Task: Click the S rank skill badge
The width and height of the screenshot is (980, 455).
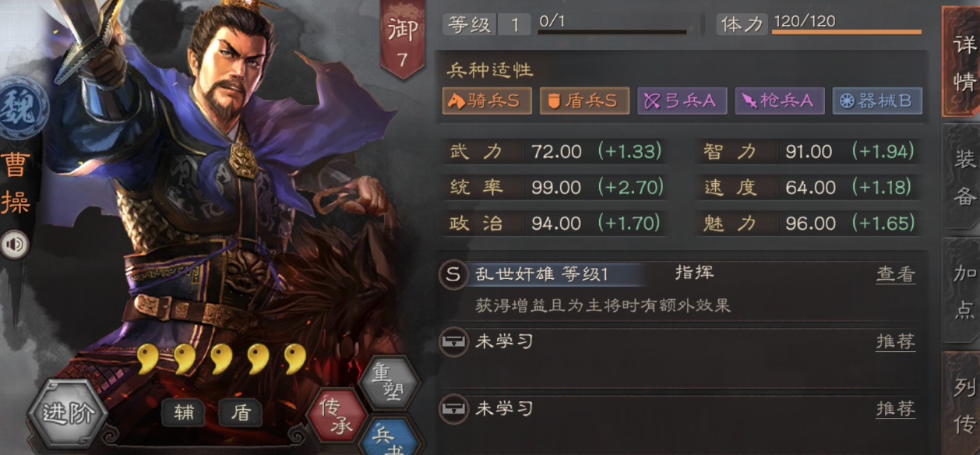Action: [x=453, y=274]
